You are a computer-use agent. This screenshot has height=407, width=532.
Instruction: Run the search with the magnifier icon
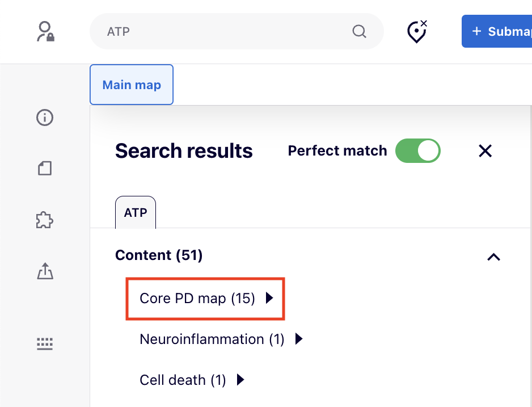click(x=359, y=32)
